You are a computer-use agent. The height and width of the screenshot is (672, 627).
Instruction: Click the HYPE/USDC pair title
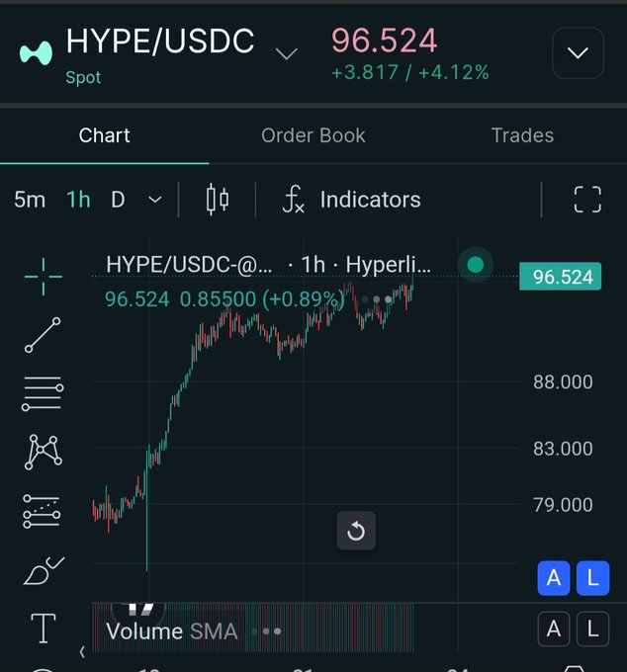pyautogui.click(x=160, y=42)
